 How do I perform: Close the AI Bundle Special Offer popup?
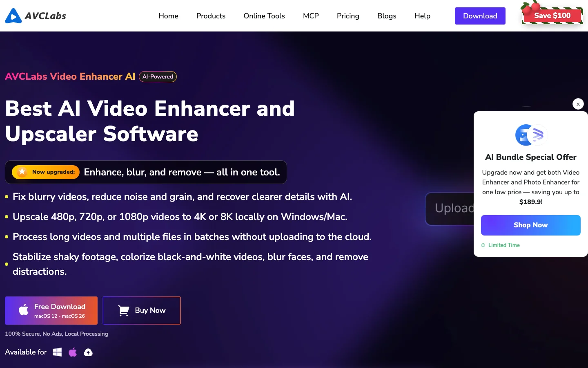click(578, 104)
